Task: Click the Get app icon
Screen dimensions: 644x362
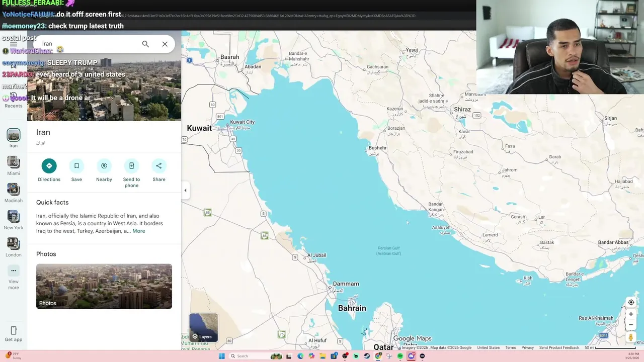Action: [x=14, y=333]
